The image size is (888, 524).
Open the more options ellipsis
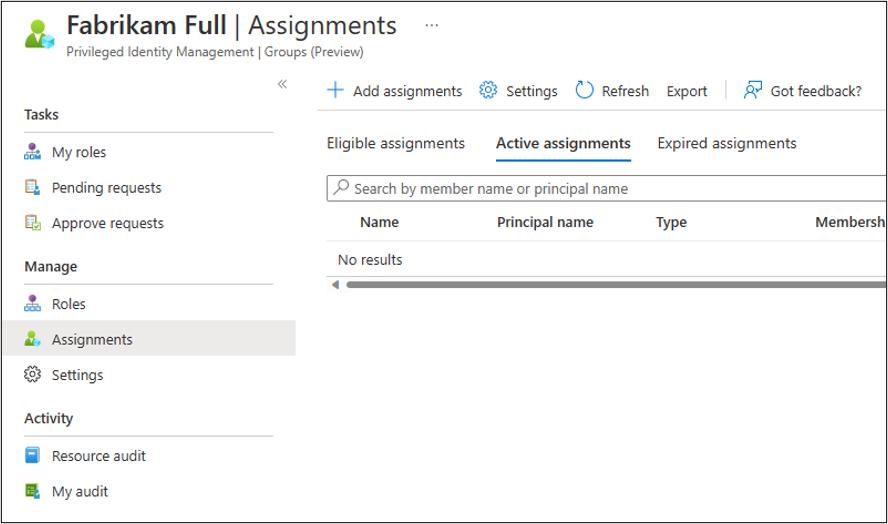(x=432, y=25)
